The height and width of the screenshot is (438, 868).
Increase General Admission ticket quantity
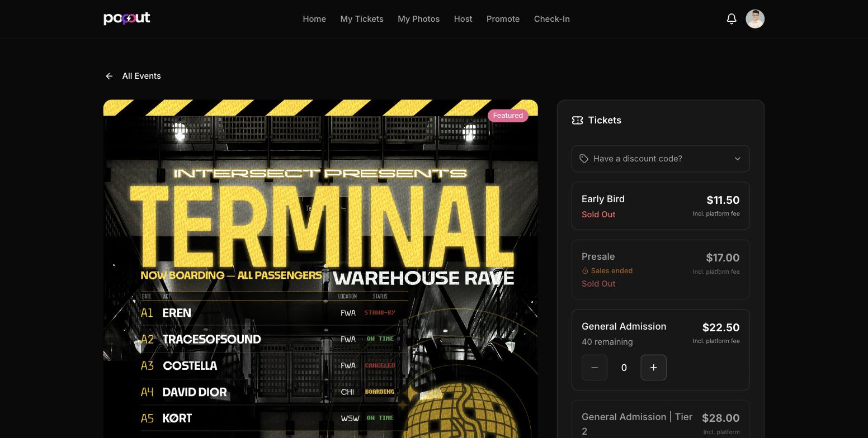click(653, 368)
